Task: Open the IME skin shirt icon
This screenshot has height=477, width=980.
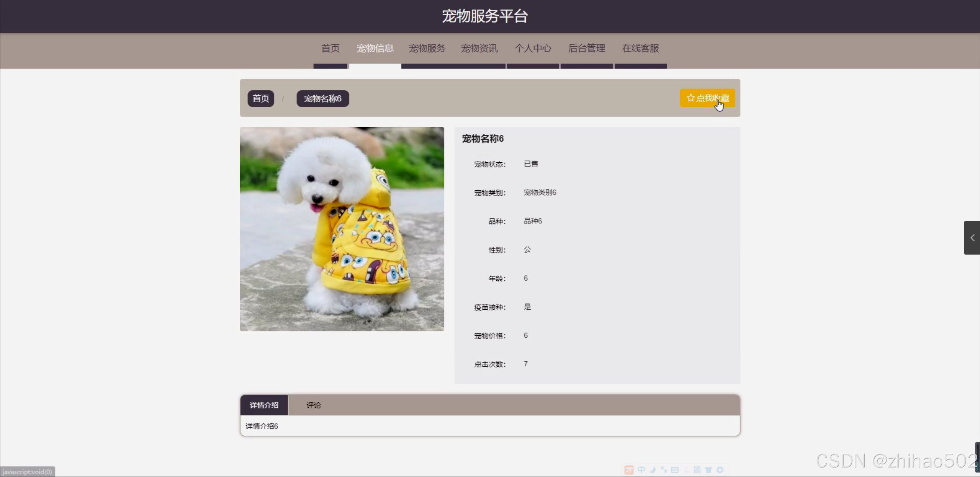Action: [x=708, y=470]
